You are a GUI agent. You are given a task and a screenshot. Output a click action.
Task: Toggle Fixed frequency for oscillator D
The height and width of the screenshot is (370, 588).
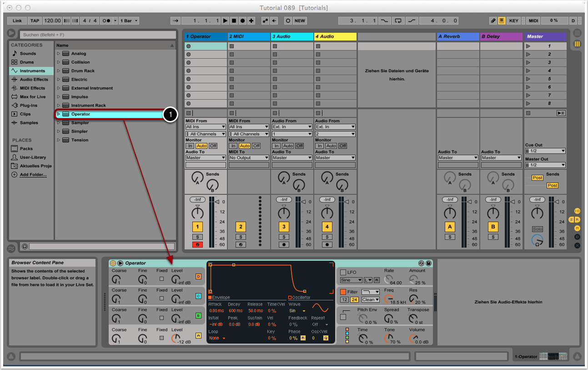click(162, 279)
